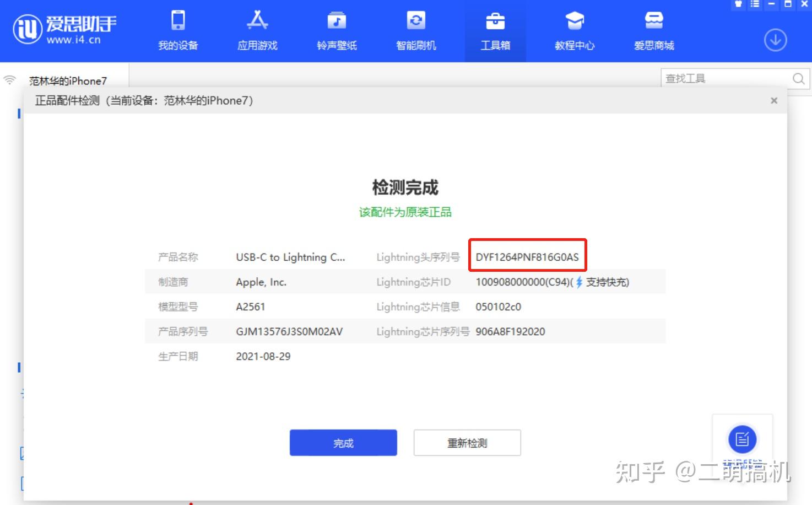Close the 正品配件检测 dialog
Viewport: 812px width, 505px height.
773,100
